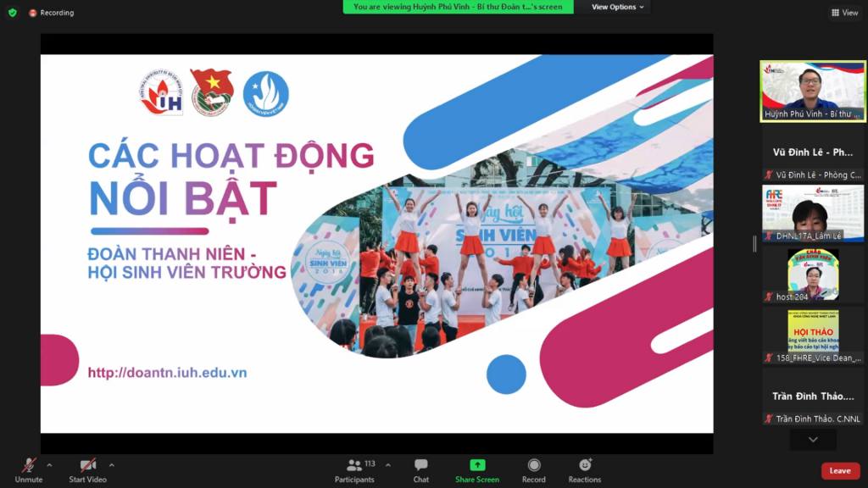Screen dimensions: 868x488
Task: Toggle microphone with the Unmute button
Action: tap(29, 471)
